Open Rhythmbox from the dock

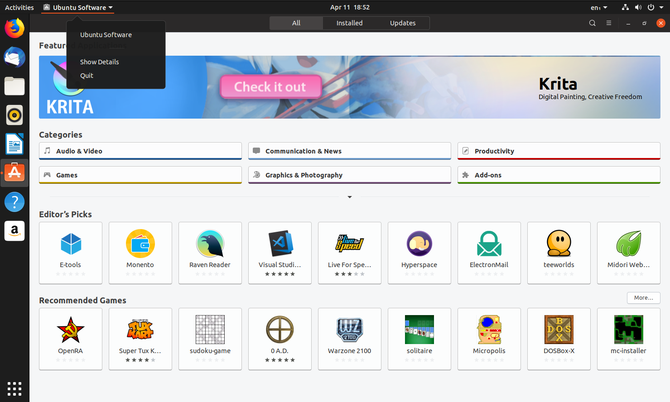[x=15, y=115]
